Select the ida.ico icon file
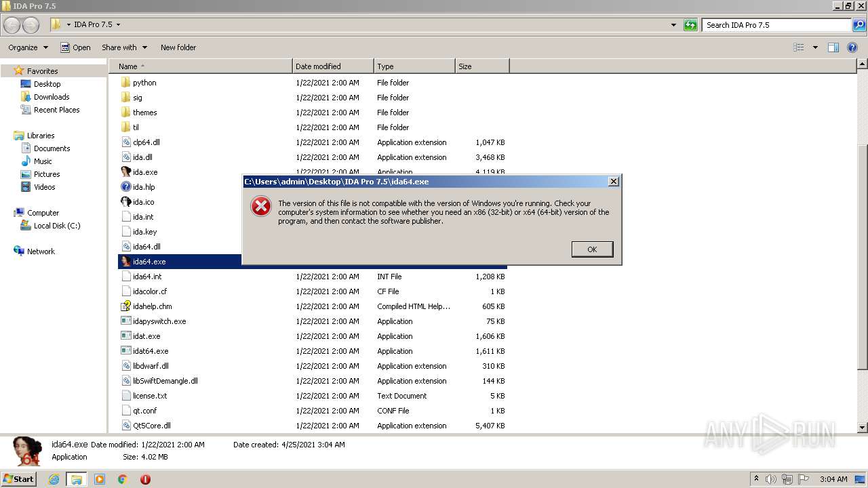 tap(125, 202)
